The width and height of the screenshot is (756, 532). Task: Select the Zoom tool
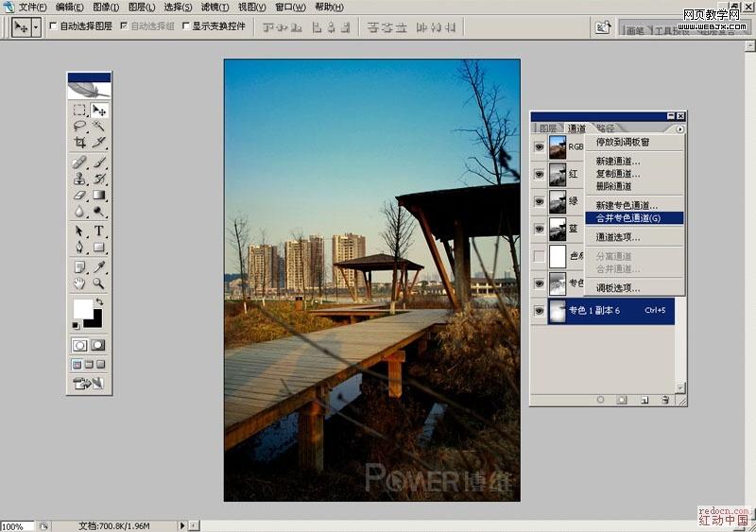(99, 283)
